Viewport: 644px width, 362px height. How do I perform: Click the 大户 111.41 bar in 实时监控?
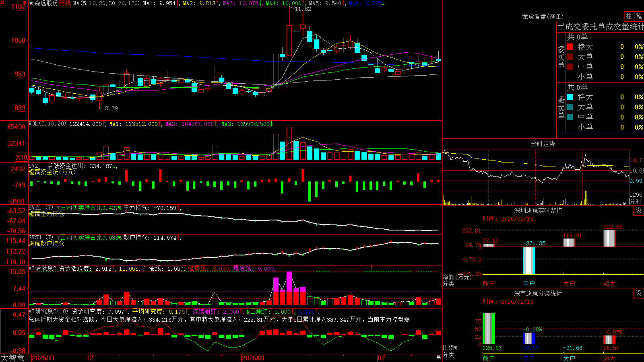coord(569,243)
